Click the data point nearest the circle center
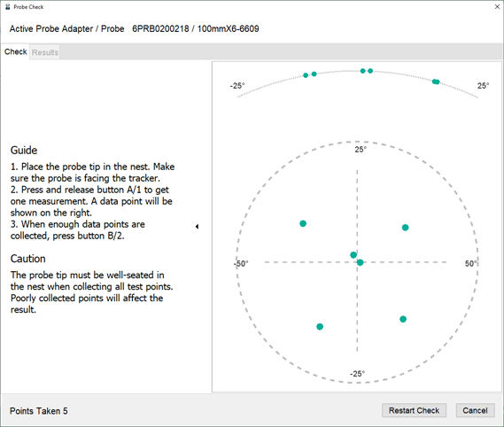504x427 pixels. point(360,263)
